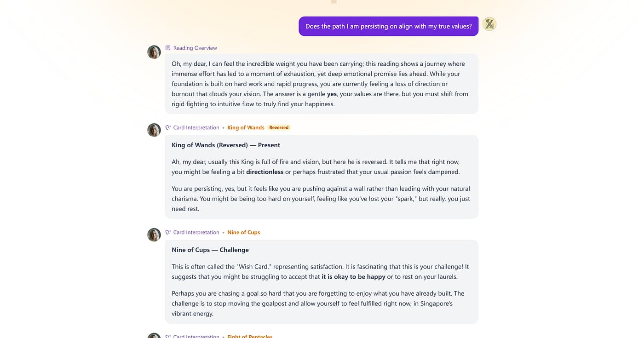Image resolution: width=644 pixels, height=338 pixels.
Task: Select the Reading Overview label
Action: click(x=195, y=48)
